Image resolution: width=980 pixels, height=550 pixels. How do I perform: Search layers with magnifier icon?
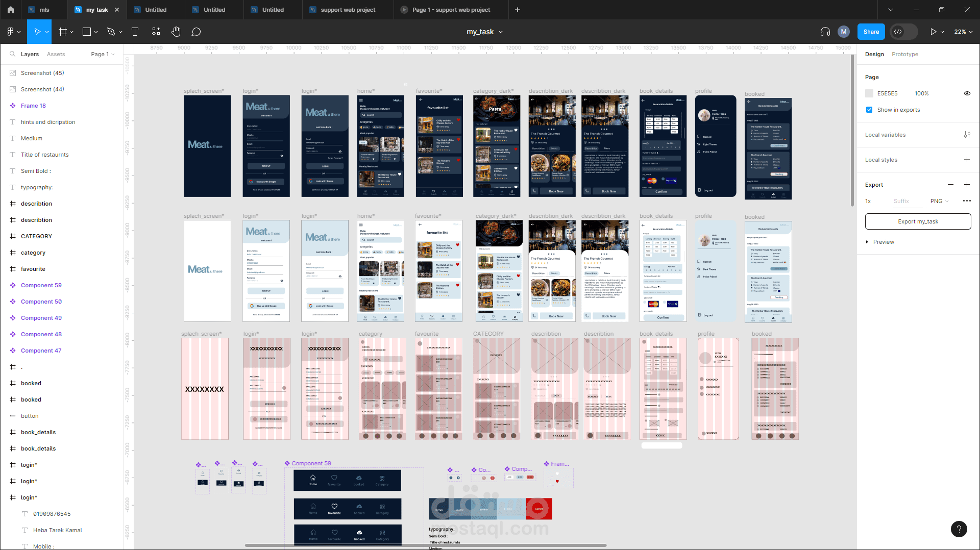coord(12,54)
